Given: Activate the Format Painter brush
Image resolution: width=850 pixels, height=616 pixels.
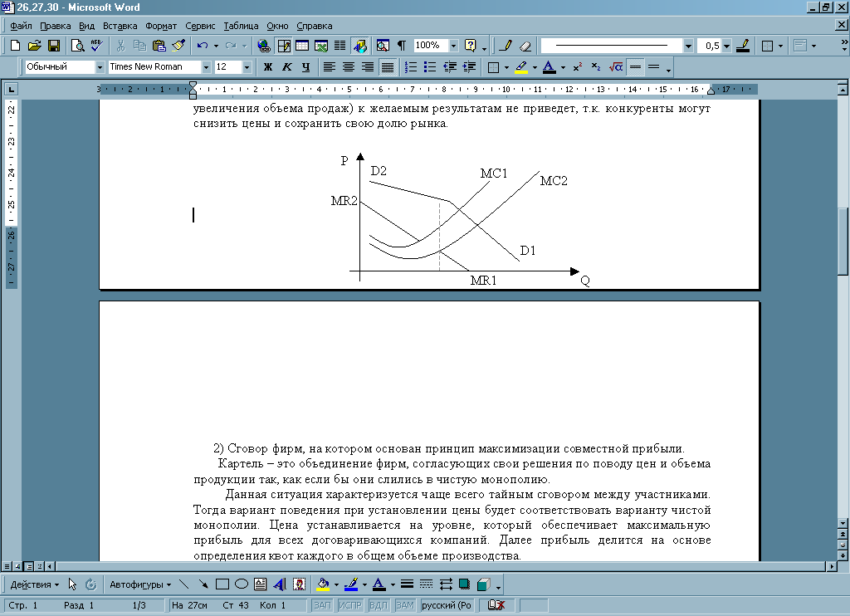Looking at the screenshot, I should 178,46.
